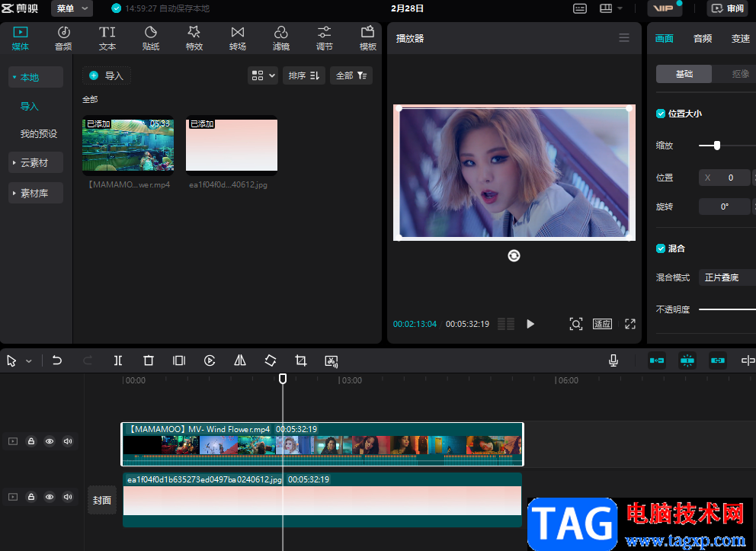Hide the MAMAMOO video track using eye icon
This screenshot has width=756, height=551.
pyautogui.click(x=50, y=440)
